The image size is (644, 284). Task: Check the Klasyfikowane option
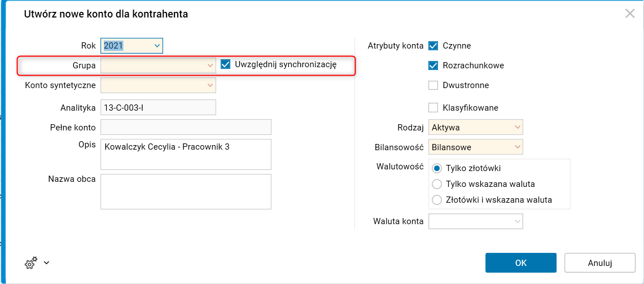(x=433, y=108)
